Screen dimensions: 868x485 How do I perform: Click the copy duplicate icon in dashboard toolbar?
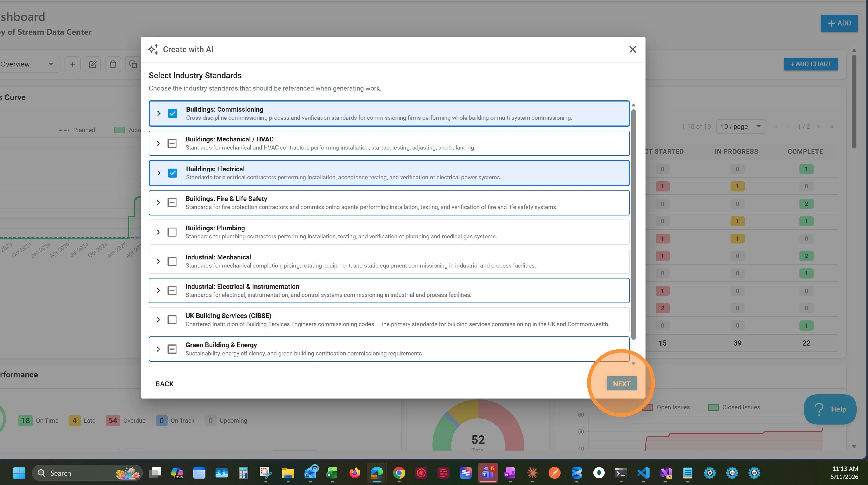133,64
